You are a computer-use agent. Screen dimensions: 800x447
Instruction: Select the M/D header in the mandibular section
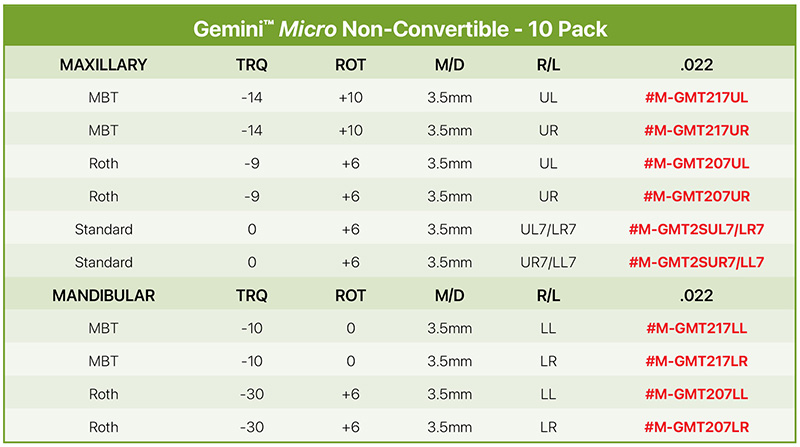449,295
